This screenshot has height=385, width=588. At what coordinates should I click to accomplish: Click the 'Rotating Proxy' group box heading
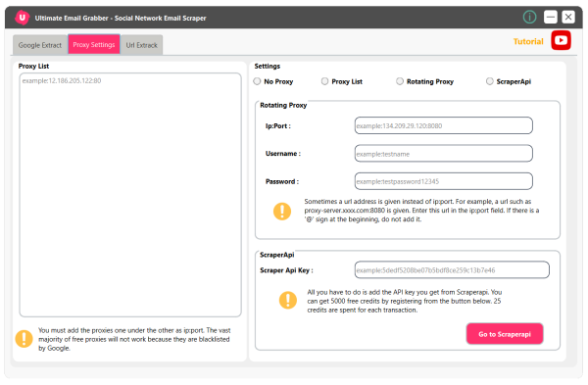[283, 106]
